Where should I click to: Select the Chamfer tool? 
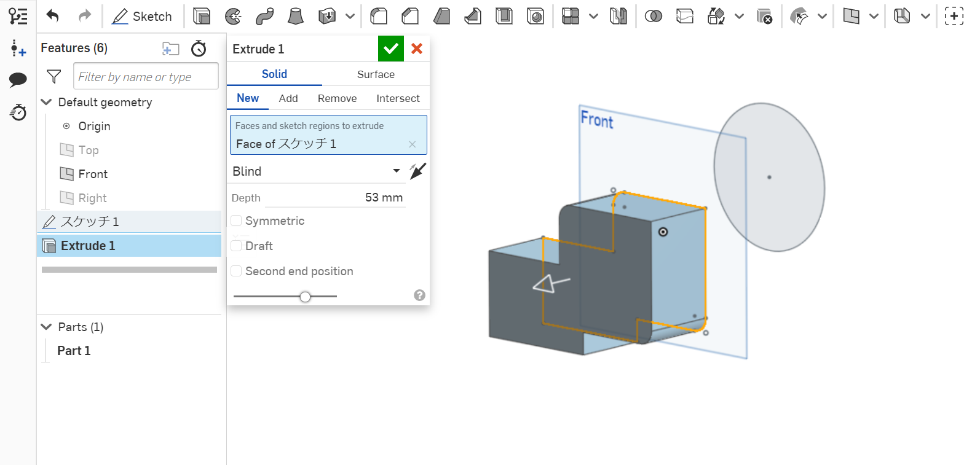pos(410,16)
